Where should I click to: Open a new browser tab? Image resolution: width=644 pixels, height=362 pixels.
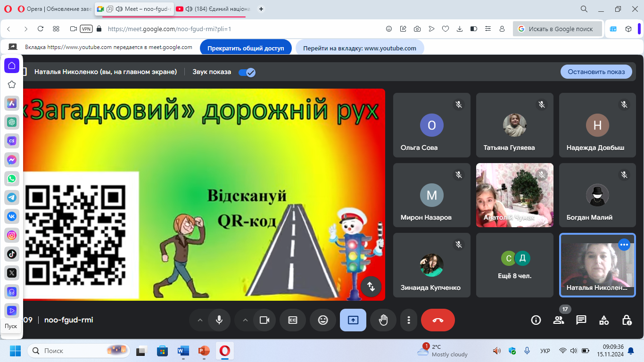[x=262, y=9]
